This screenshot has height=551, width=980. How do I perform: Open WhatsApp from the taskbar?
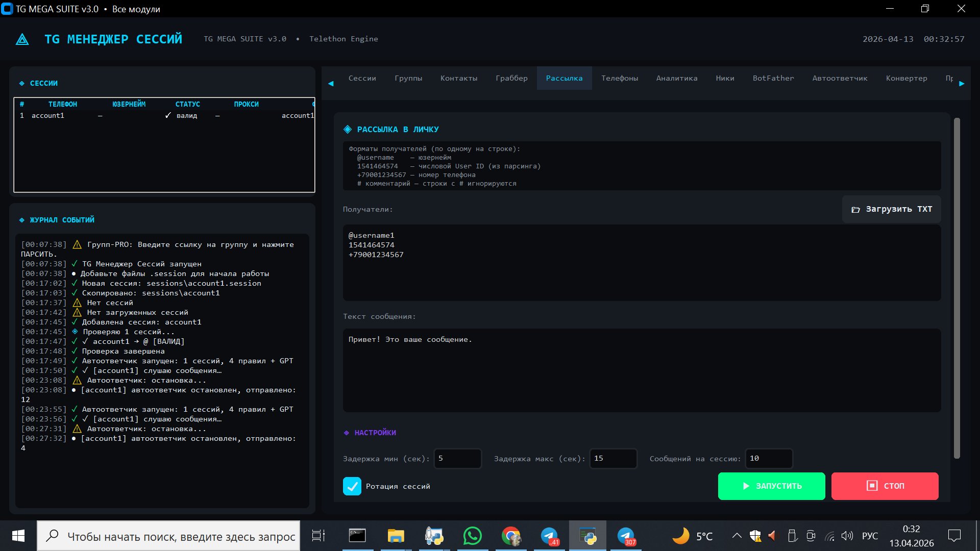[x=472, y=536]
